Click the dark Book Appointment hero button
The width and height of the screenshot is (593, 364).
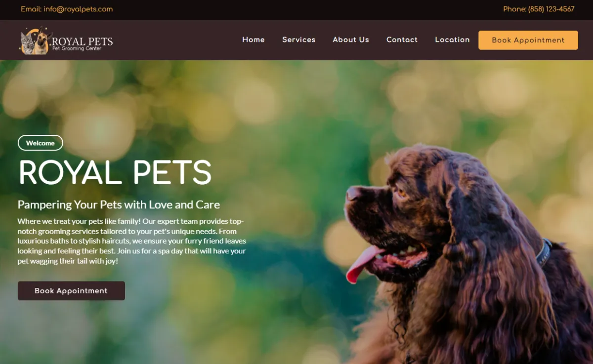pyautogui.click(x=71, y=291)
